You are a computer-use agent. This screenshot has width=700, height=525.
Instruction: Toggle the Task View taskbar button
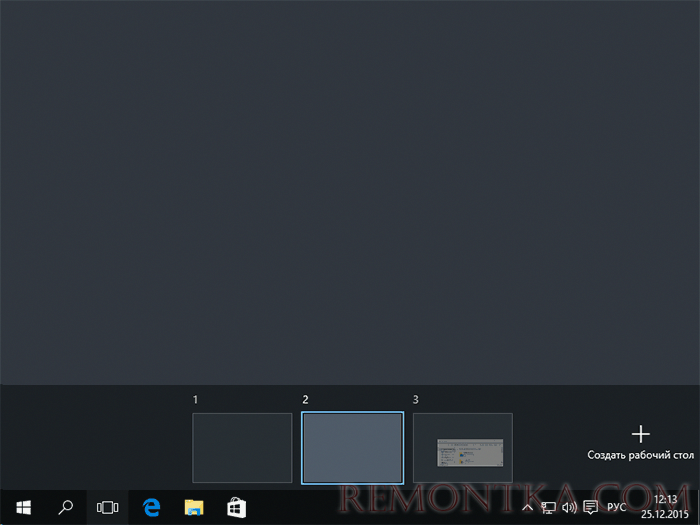(x=108, y=508)
